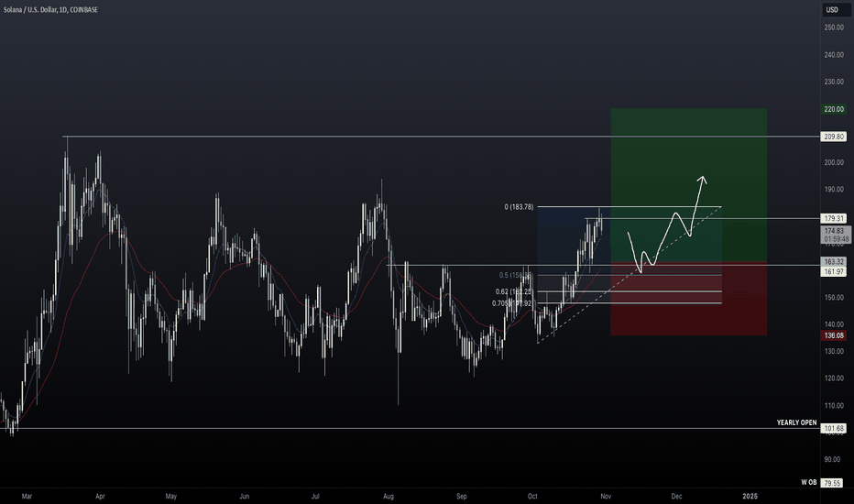Viewport: 854px width, 504px height.
Task: Click Jul on the time axis
Action: pos(315,497)
